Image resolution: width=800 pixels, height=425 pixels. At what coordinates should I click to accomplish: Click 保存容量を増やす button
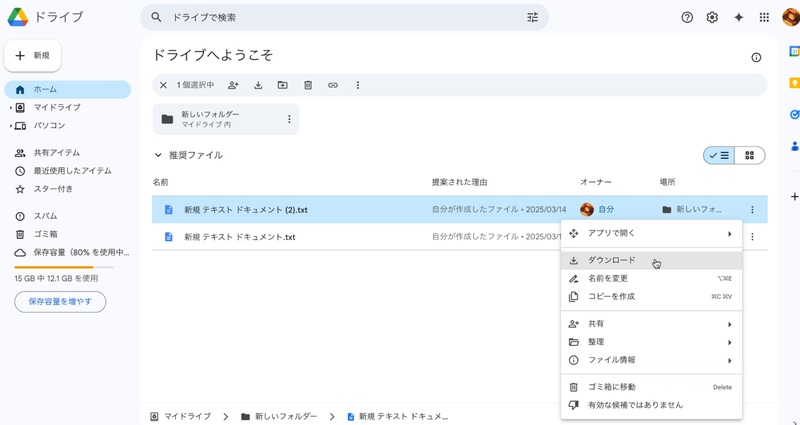(x=60, y=302)
